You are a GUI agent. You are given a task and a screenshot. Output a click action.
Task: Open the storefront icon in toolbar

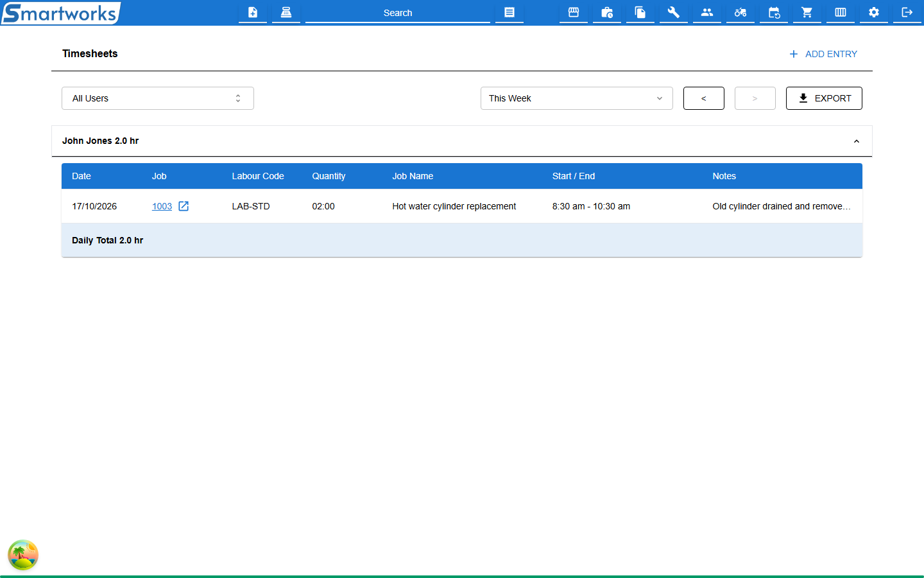click(x=574, y=12)
